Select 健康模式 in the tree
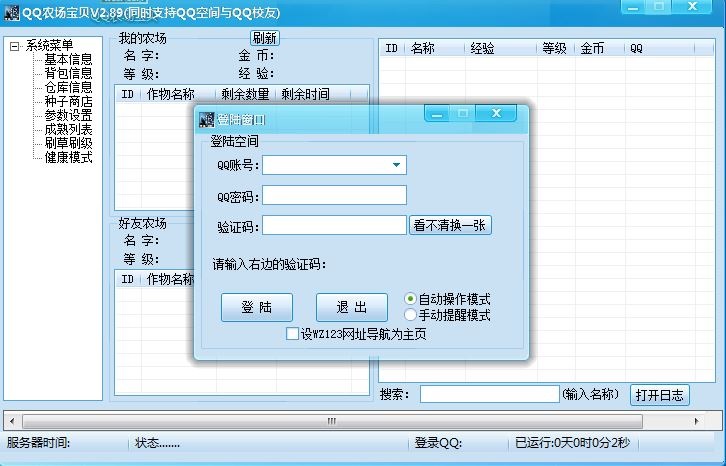726x466 pixels. tap(68, 157)
